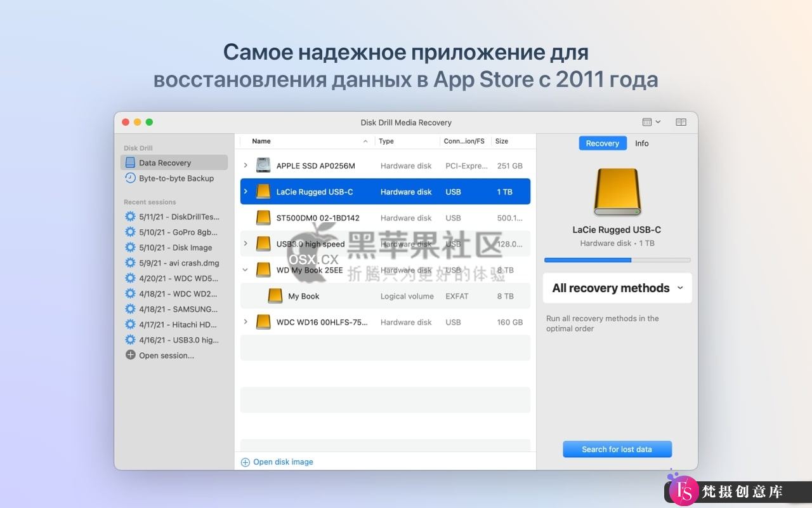Image resolution: width=812 pixels, height=508 pixels.
Task: Select the ST500DM0 02-1BD142 row name
Action: point(318,218)
